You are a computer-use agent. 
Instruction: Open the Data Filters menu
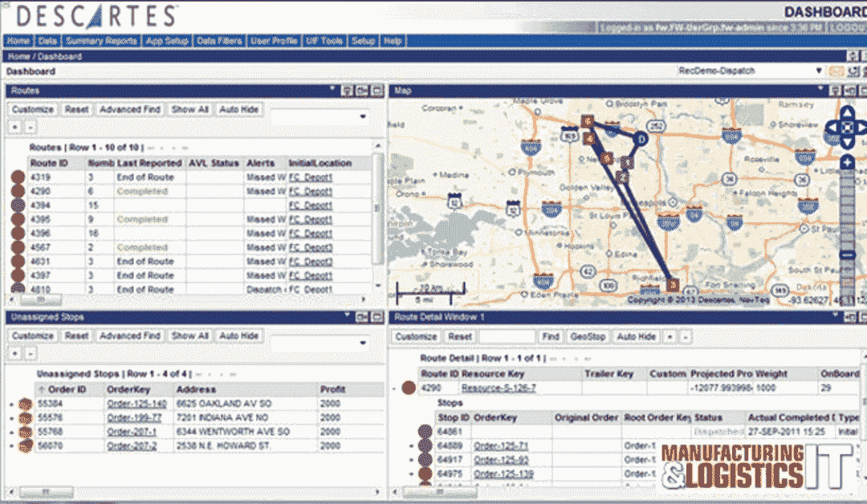pyautogui.click(x=219, y=40)
